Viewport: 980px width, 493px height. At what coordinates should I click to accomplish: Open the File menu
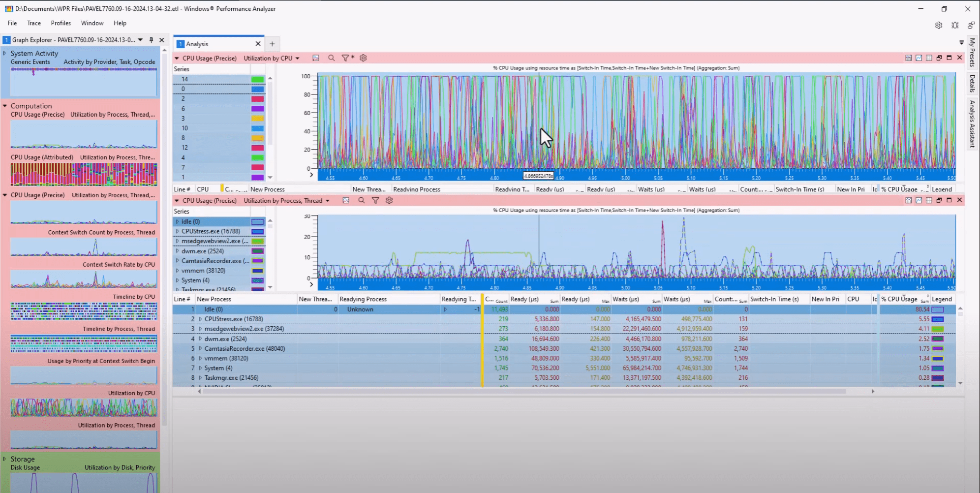[12, 23]
